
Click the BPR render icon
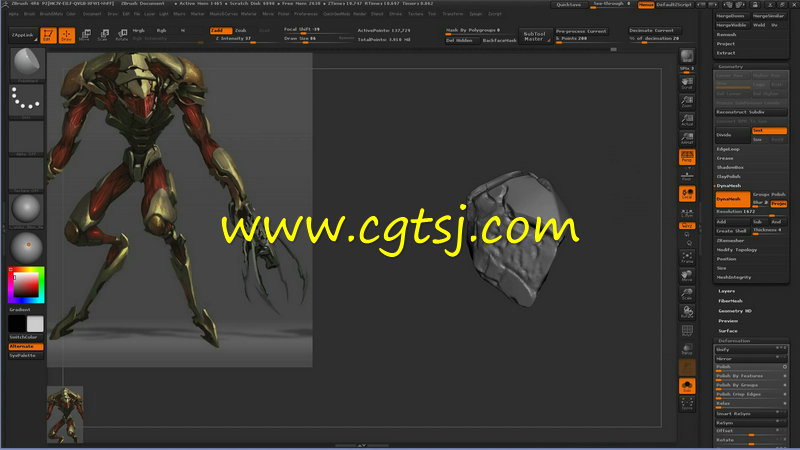[x=687, y=56]
